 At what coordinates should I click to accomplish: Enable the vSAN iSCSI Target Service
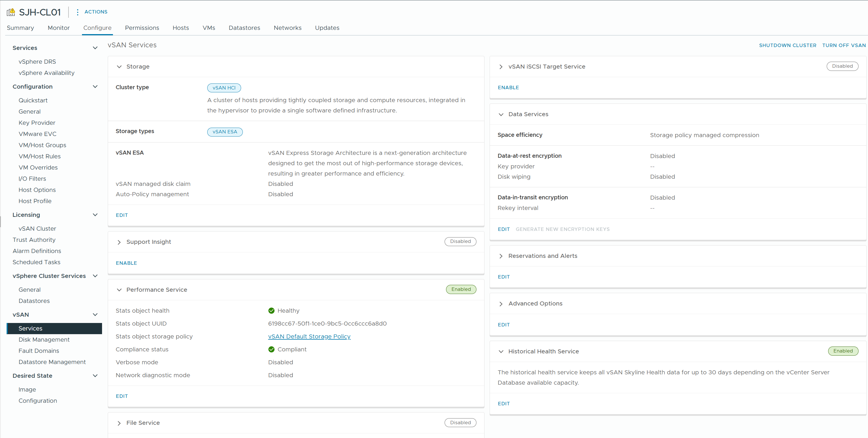(508, 87)
